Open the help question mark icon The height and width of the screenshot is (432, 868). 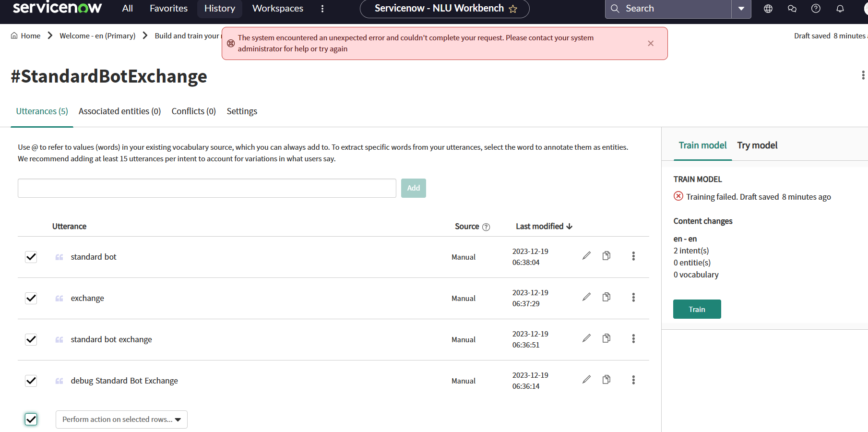tap(816, 8)
